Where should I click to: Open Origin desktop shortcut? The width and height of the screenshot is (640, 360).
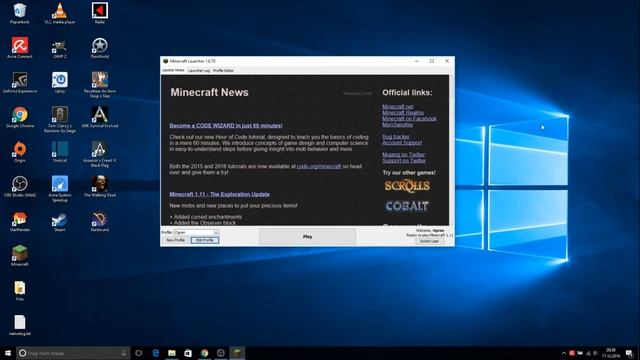[x=20, y=152]
